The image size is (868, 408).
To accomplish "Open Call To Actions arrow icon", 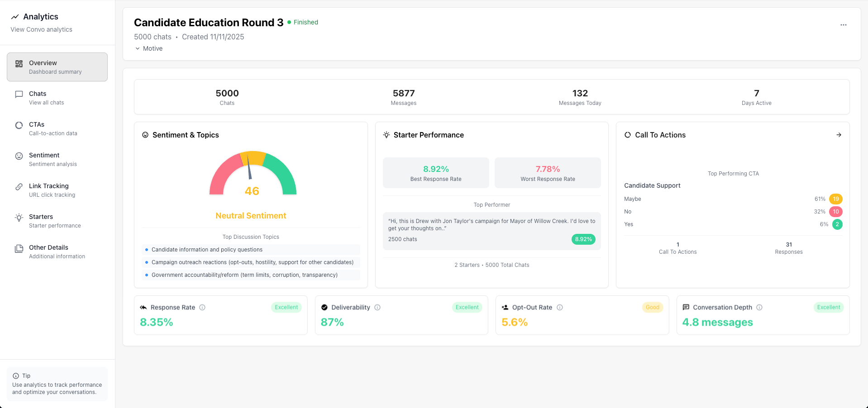I will [839, 135].
